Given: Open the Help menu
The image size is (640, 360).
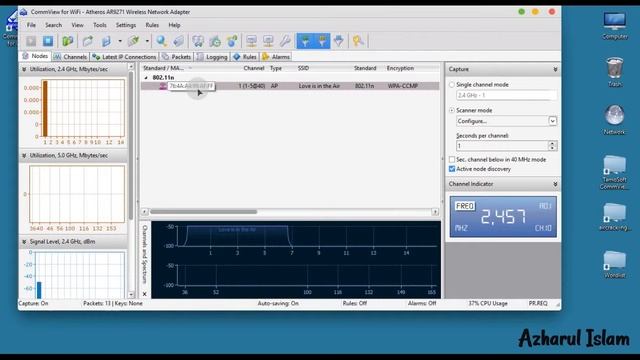Looking at the screenshot, I should point(174,25).
